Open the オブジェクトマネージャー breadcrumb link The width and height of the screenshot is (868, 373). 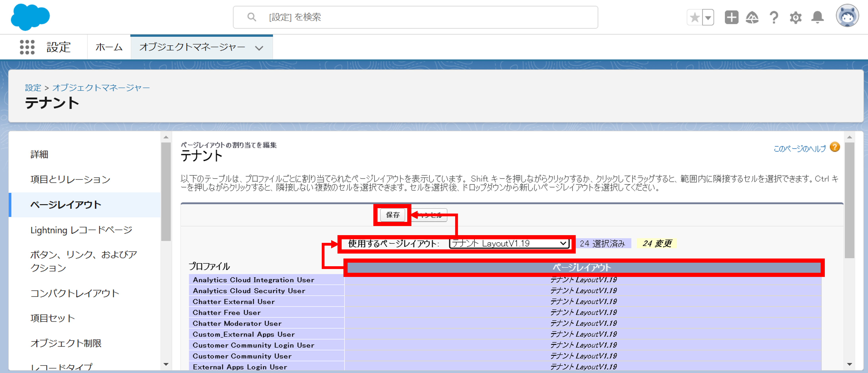coord(101,88)
